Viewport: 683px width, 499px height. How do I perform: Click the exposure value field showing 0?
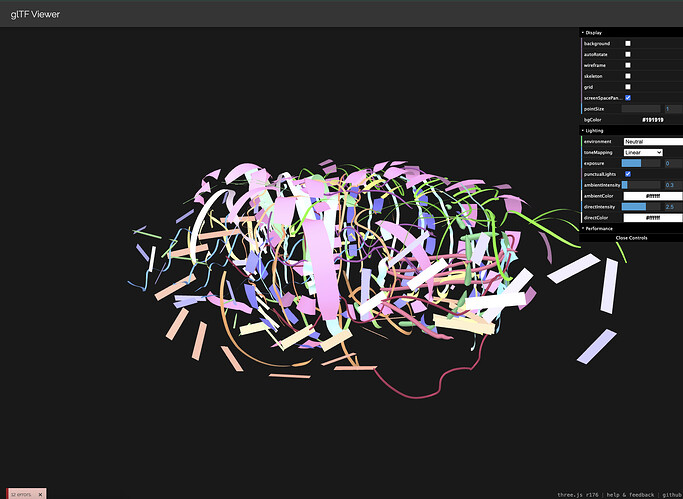point(673,163)
